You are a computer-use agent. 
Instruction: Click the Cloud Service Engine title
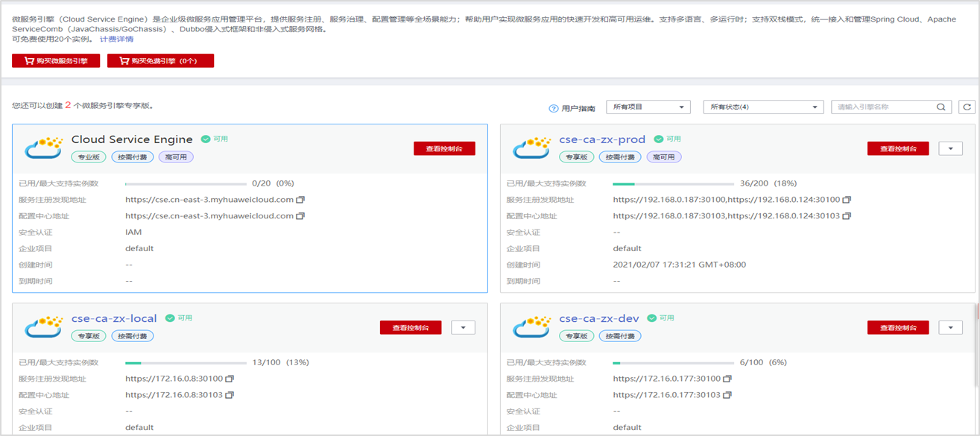pyautogui.click(x=132, y=139)
